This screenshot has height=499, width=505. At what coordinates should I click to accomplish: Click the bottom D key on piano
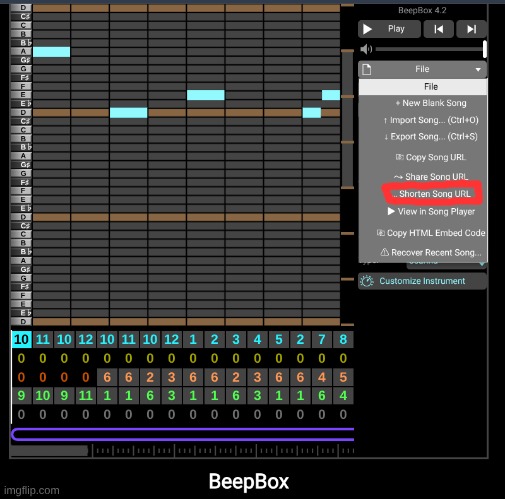click(x=22, y=322)
